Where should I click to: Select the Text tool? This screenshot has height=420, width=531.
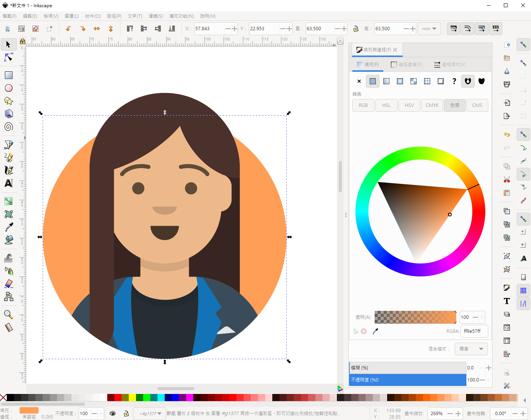coord(8,183)
